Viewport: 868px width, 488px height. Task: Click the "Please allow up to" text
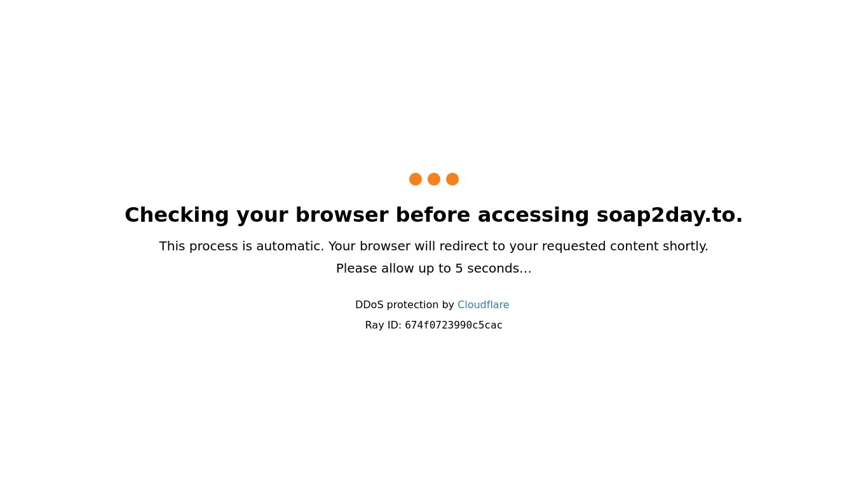pos(394,269)
